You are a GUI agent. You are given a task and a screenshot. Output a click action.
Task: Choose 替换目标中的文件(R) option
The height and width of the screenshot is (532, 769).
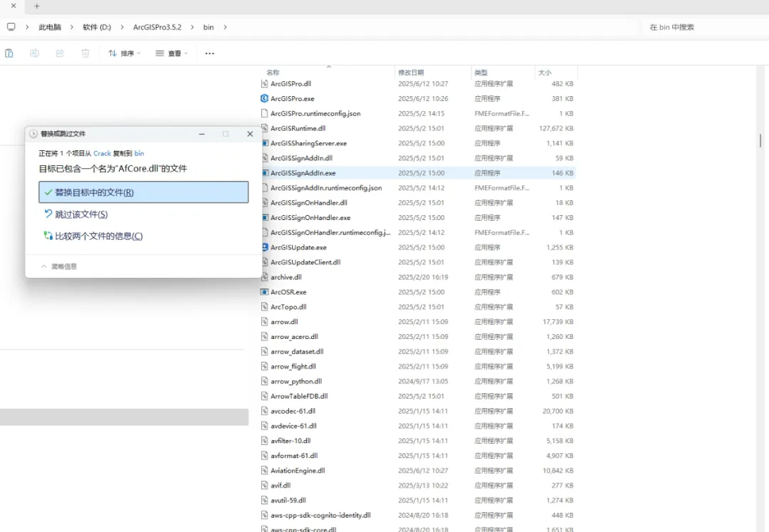[x=144, y=192]
